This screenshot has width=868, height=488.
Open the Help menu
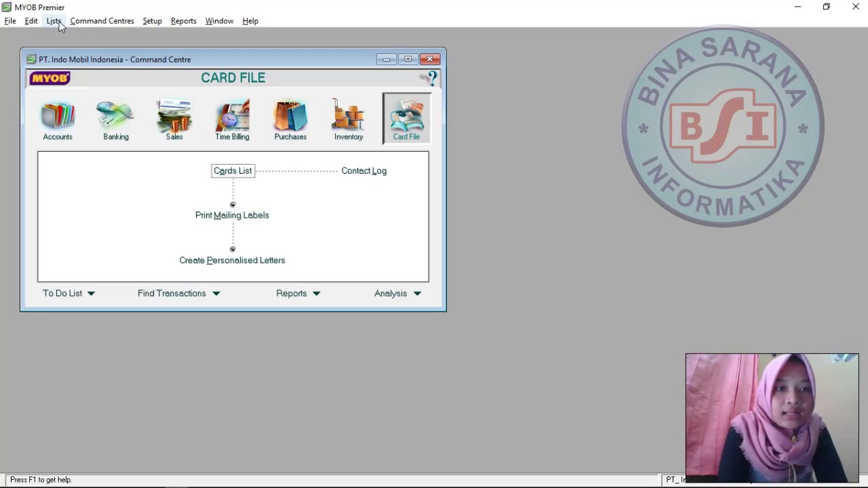tap(250, 21)
